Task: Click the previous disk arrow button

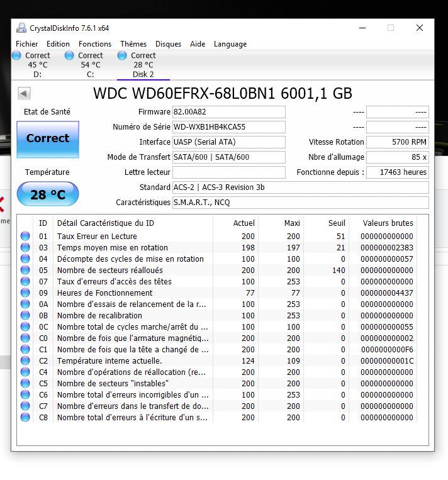Action: point(24,93)
